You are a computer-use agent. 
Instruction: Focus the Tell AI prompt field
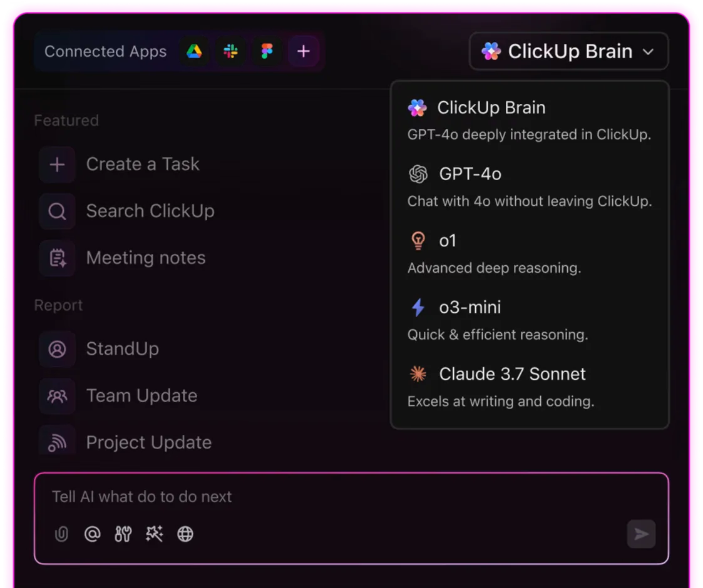pyautogui.click(x=352, y=497)
